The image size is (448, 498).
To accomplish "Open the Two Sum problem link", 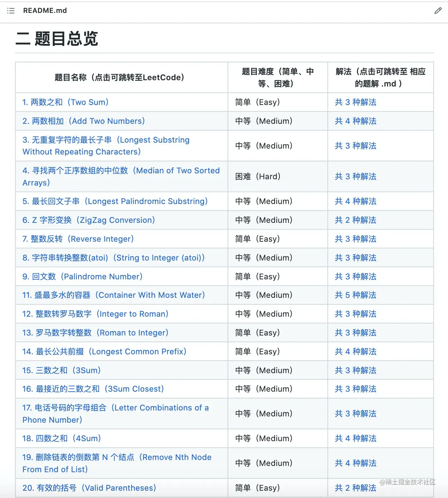I will (65, 102).
